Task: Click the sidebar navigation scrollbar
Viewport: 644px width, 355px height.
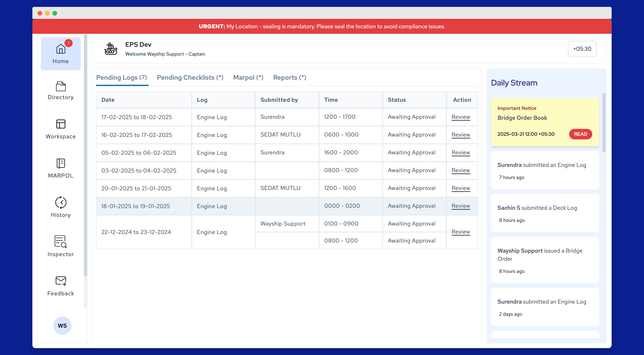Action: coord(86,155)
